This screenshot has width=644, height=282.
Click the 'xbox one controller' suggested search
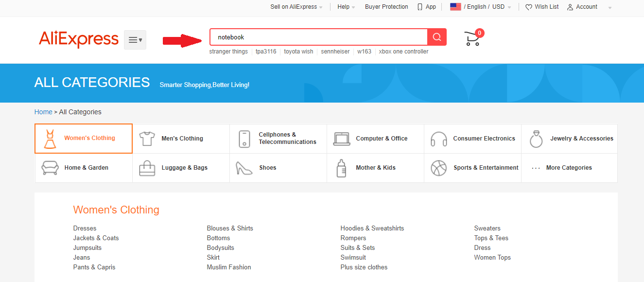403,52
